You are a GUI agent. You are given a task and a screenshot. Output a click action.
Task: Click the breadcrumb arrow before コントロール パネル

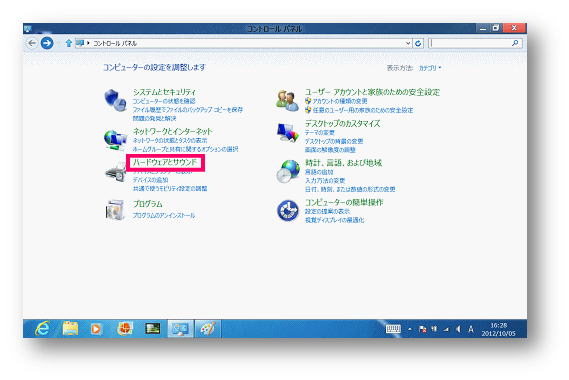(x=88, y=43)
